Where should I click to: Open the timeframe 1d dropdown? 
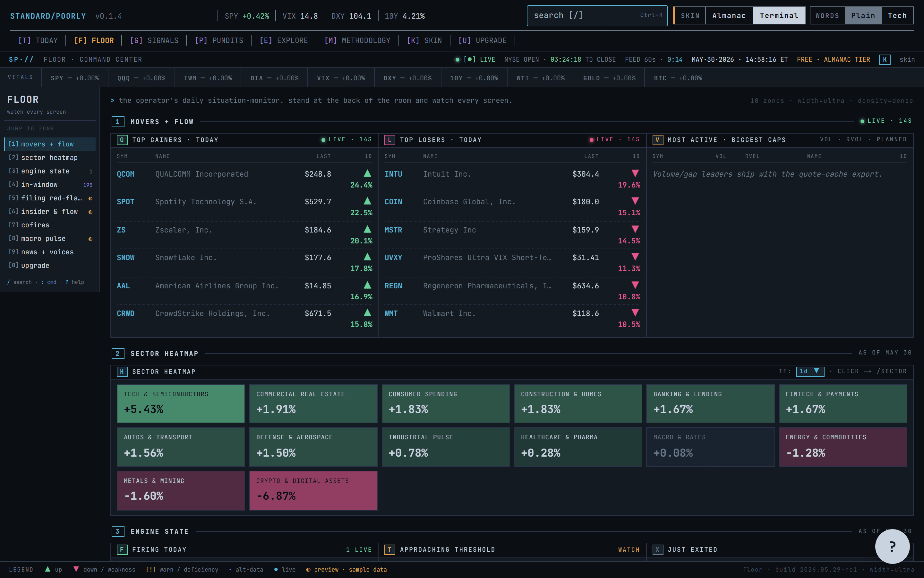[x=810, y=371]
